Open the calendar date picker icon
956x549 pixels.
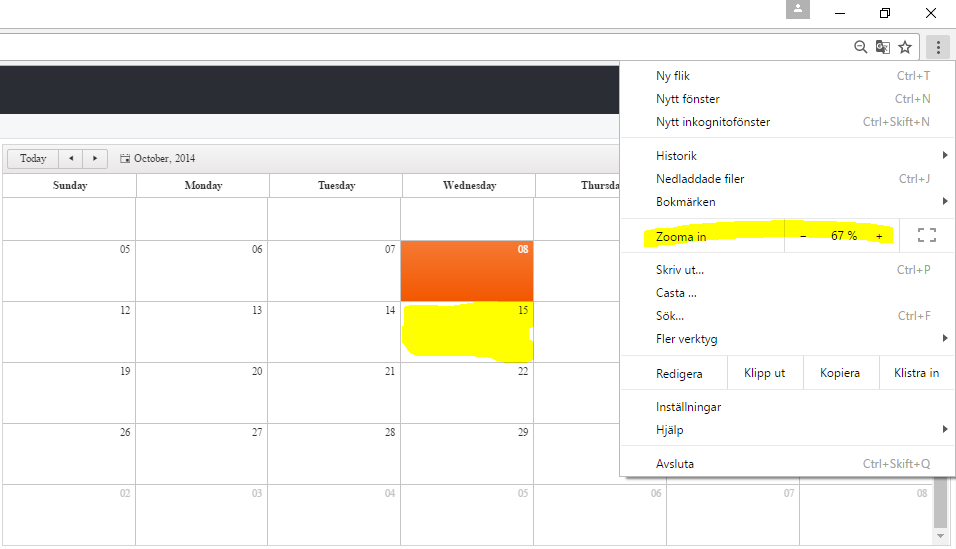(x=125, y=159)
